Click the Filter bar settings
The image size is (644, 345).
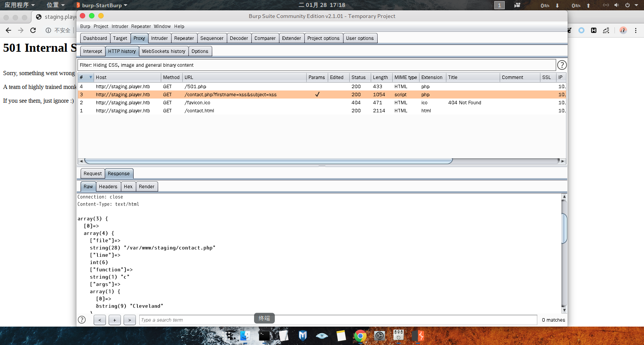(317, 65)
